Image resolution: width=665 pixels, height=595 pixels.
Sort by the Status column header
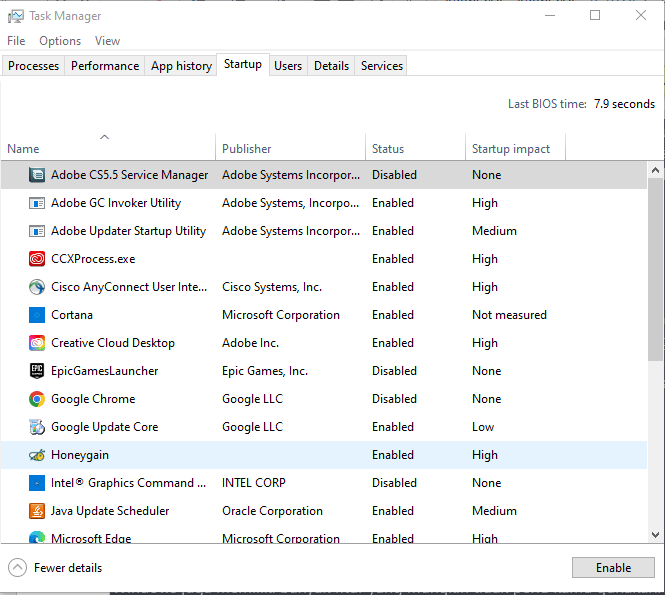click(415, 147)
